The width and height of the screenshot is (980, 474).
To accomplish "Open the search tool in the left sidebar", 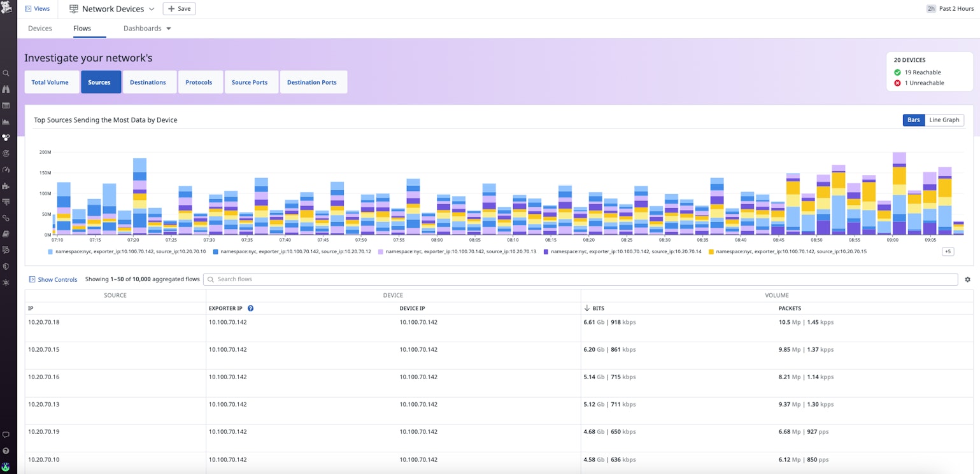I will (x=6, y=73).
